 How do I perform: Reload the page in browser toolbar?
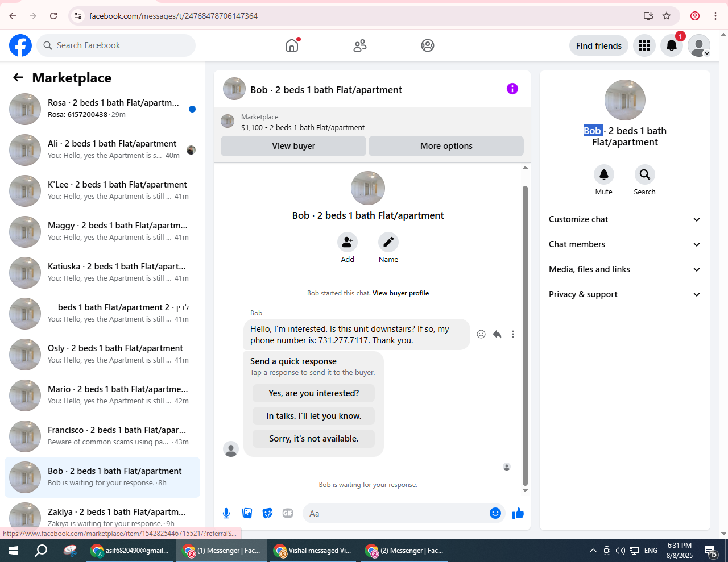[53, 16]
